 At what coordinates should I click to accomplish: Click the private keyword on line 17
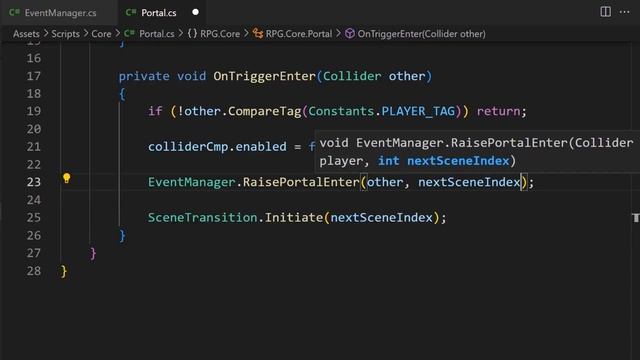coord(144,76)
